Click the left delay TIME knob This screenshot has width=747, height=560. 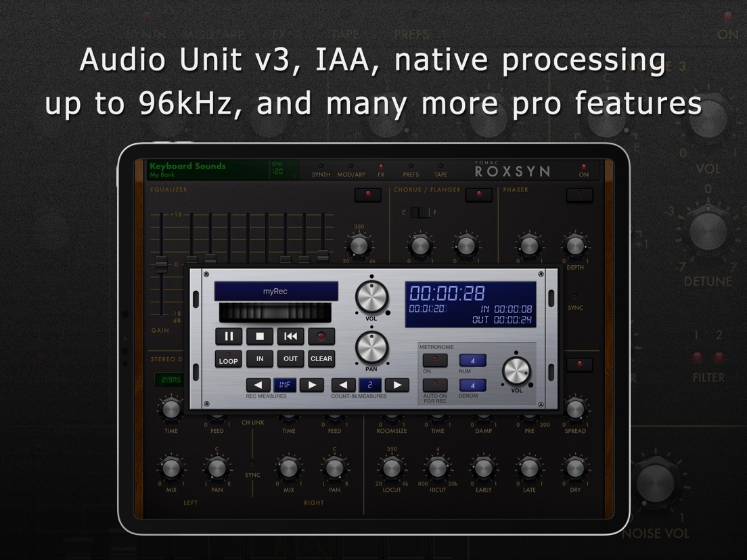pos(171,409)
